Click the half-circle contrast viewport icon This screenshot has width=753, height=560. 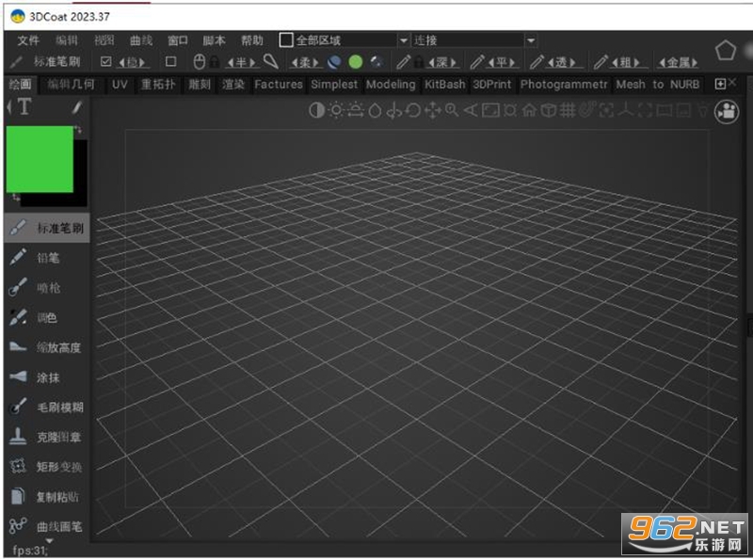coord(316,110)
